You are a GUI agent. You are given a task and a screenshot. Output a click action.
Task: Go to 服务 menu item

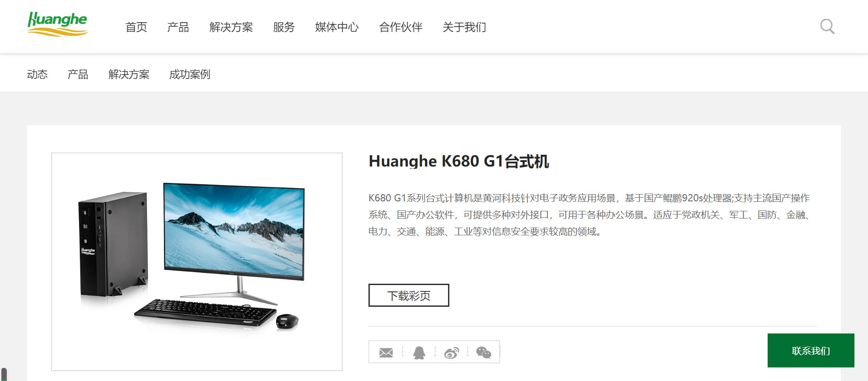tap(284, 27)
